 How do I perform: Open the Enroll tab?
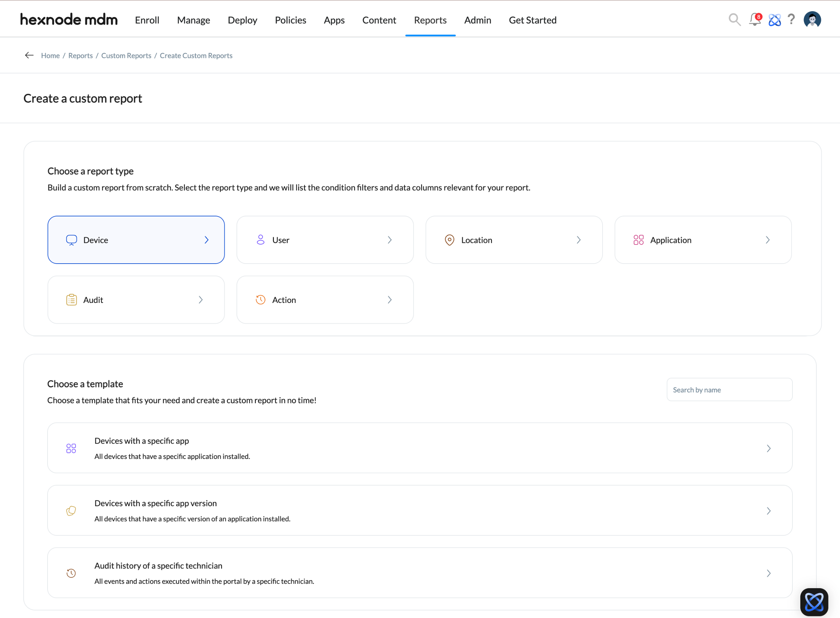click(x=147, y=20)
